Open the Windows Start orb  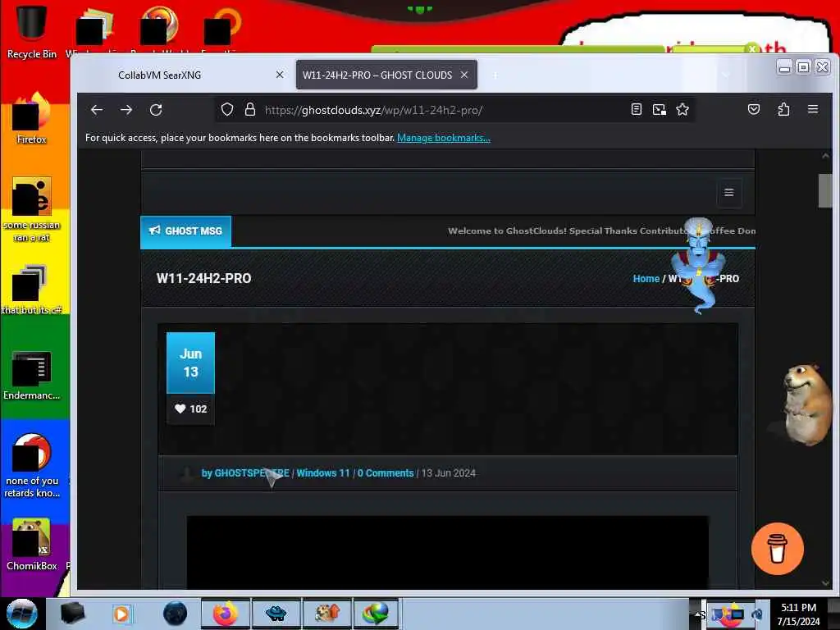pos(21,614)
